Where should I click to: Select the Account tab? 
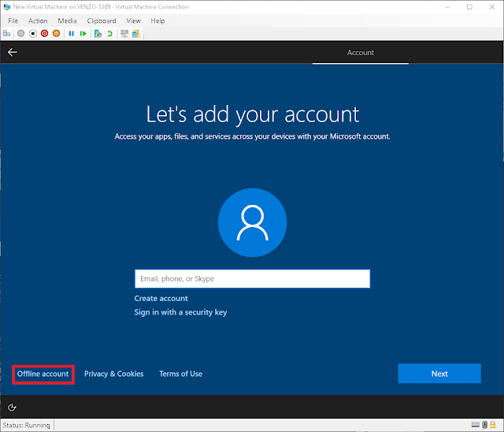pyautogui.click(x=361, y=53)
